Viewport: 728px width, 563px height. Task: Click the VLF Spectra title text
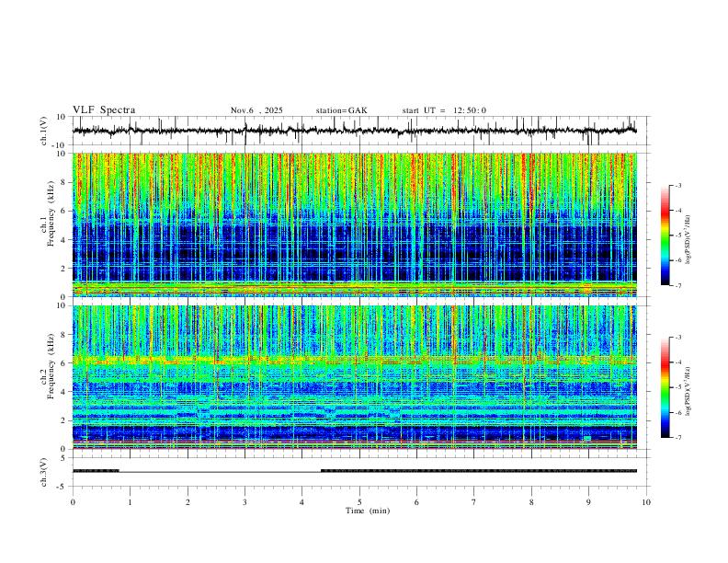coord(104,110)
